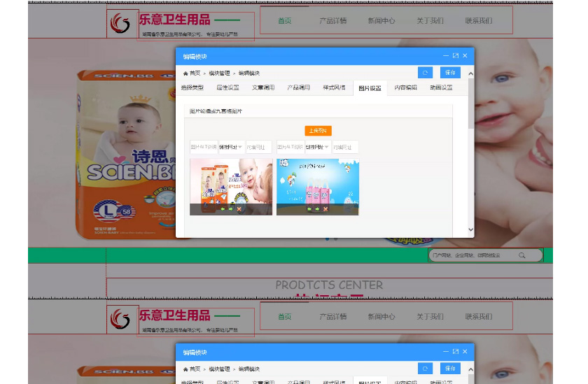Click 编辑模块 in the upper dialog breadcrumb
Viewport: 588px width, 384px height.
pyautogui.click(x=249, y=73)
